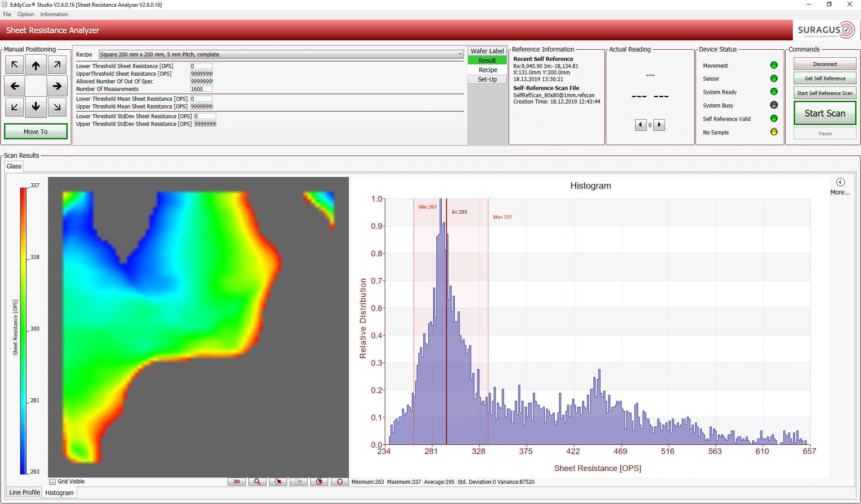Click the Result tab under Wafer Label
This screenshot has height=504, width=861.
tap(487, 60)
